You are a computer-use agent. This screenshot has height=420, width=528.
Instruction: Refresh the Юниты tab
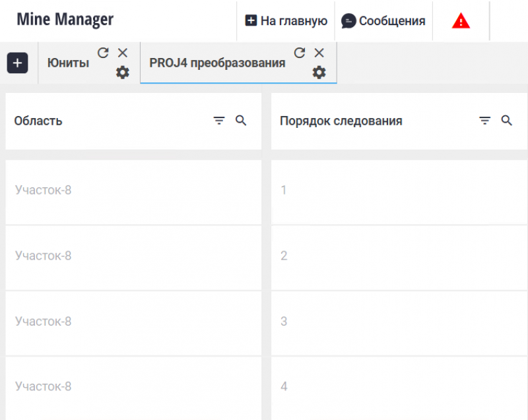pyautogui.click(x=103, y=53)
